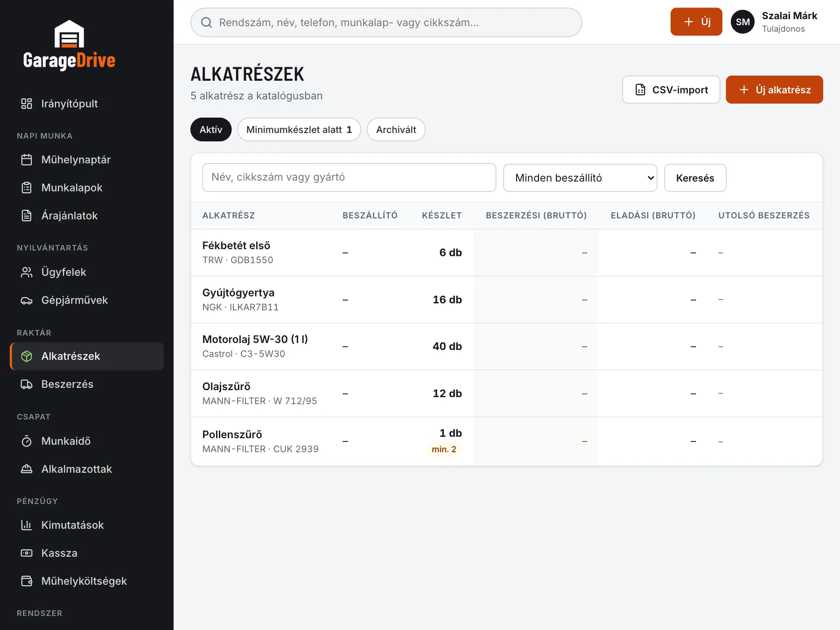Viewport: 840px width, 630px height.
Task: Click the UTOLSÓ BESZERZÉS column header
Action: click(764, 215)
